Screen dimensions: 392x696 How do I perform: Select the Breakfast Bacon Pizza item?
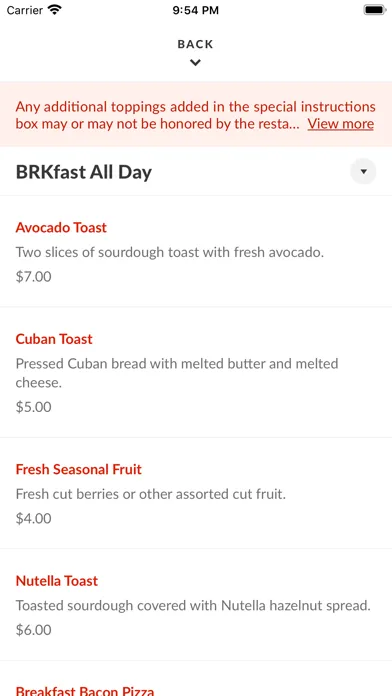click(85, 691)
